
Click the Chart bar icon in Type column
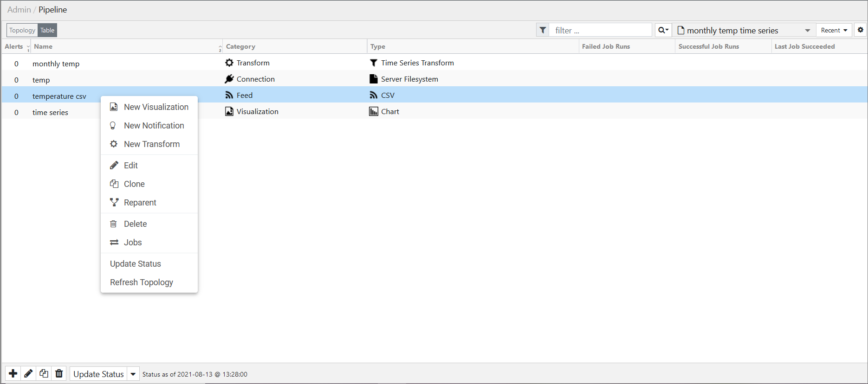pos(374,111)
